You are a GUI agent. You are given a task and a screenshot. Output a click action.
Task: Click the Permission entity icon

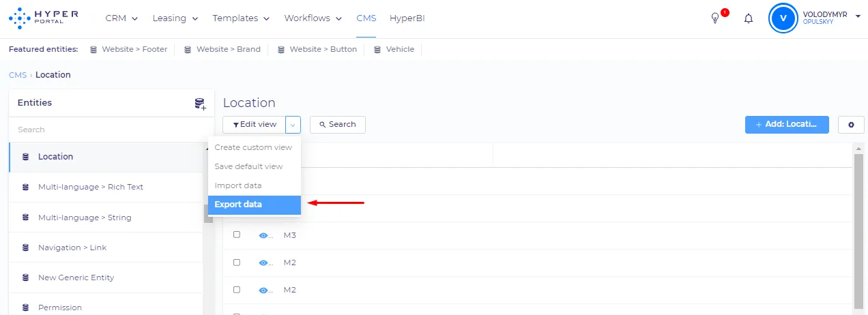coord(26,307)
